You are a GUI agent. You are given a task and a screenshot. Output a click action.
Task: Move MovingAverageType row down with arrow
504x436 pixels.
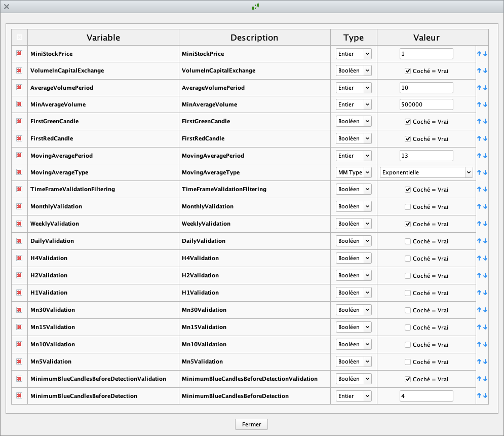(485, 172)
